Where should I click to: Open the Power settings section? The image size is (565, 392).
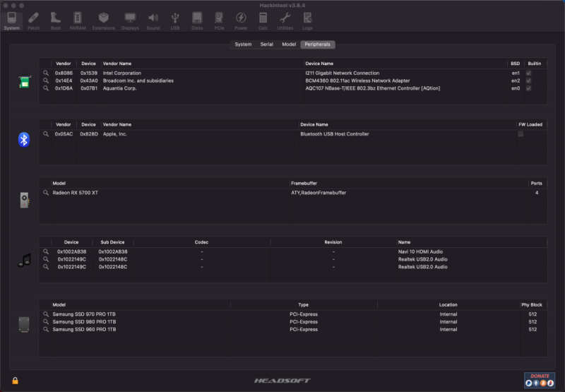241,20
